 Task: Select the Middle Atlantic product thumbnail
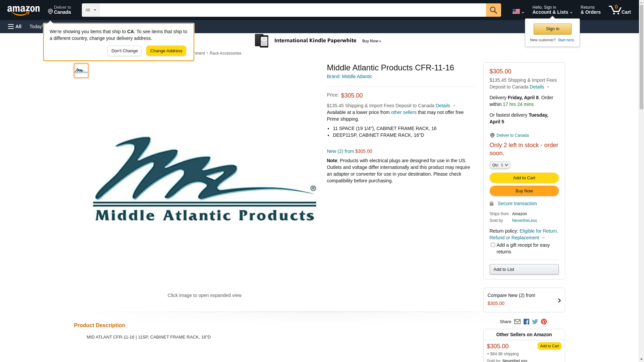[x=81, y=71]
